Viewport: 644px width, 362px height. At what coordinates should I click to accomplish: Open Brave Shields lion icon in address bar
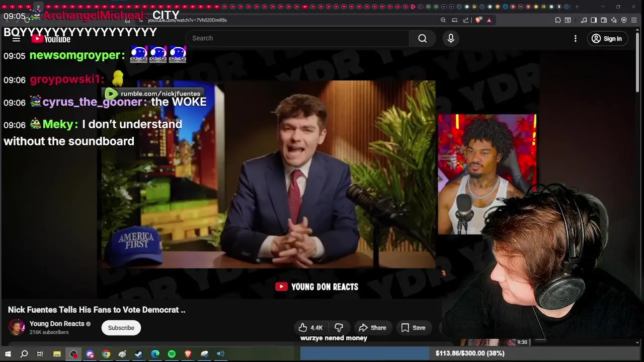[478, 20]
